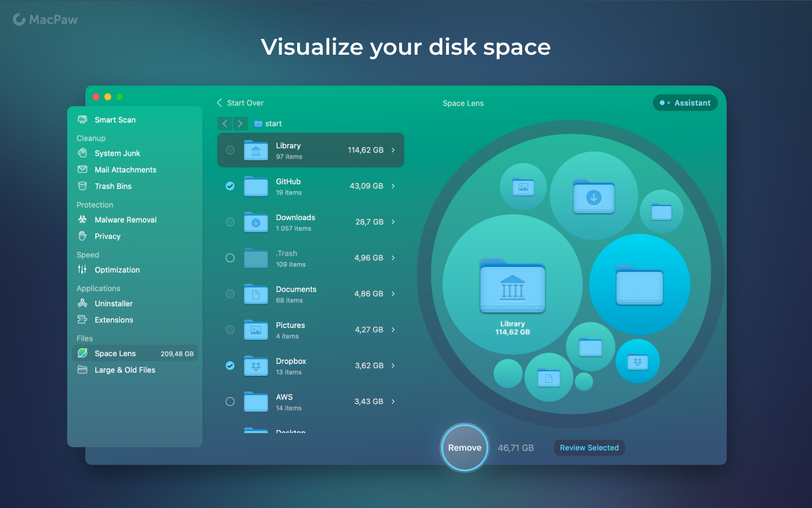This screenshot has width=812, height=508.
Task: Click the Library folder icon in list
Action: point(256,150)
